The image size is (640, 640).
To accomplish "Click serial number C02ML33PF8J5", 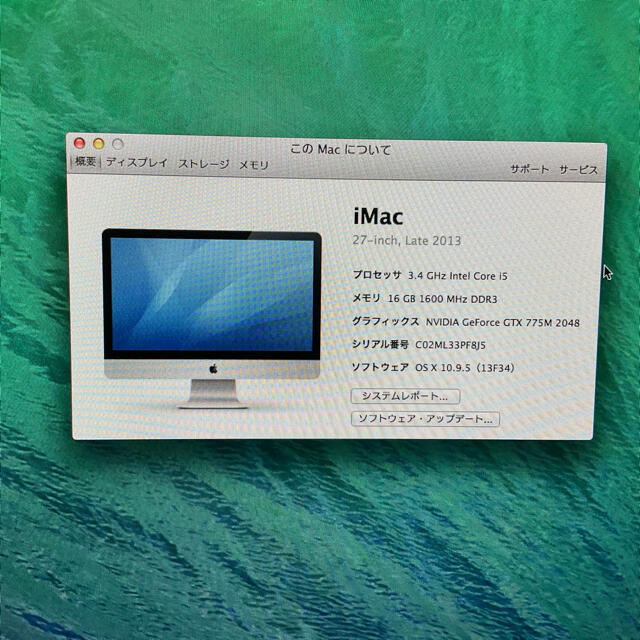I will point(450,345).
